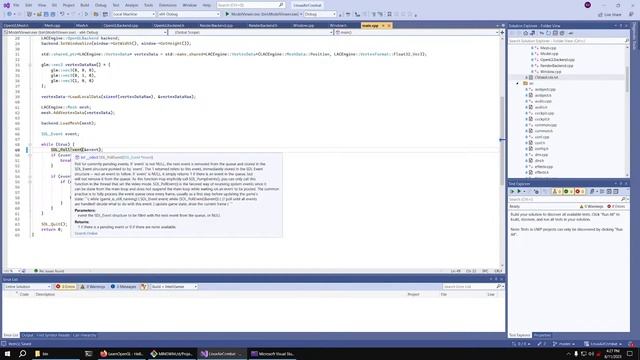Select CMakeLists.txt in Solution Explorer

(x=546, y=77)
